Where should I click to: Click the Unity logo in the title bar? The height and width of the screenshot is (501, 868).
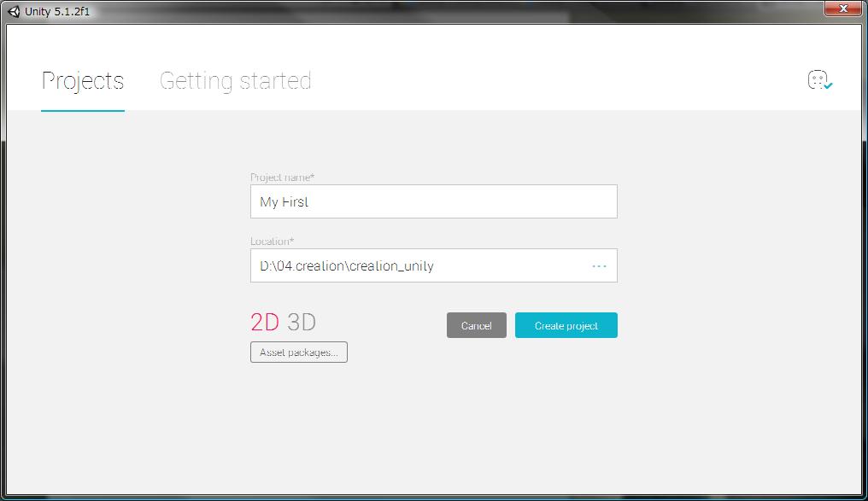(x=14, y=12)
